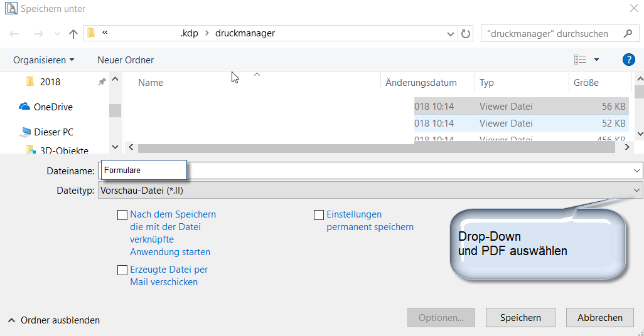Image resolution: width=644 pixels, height=336 pixels.
Task: Click Neuer Ordner in the toolbar
Action: [x=126, y=60]
